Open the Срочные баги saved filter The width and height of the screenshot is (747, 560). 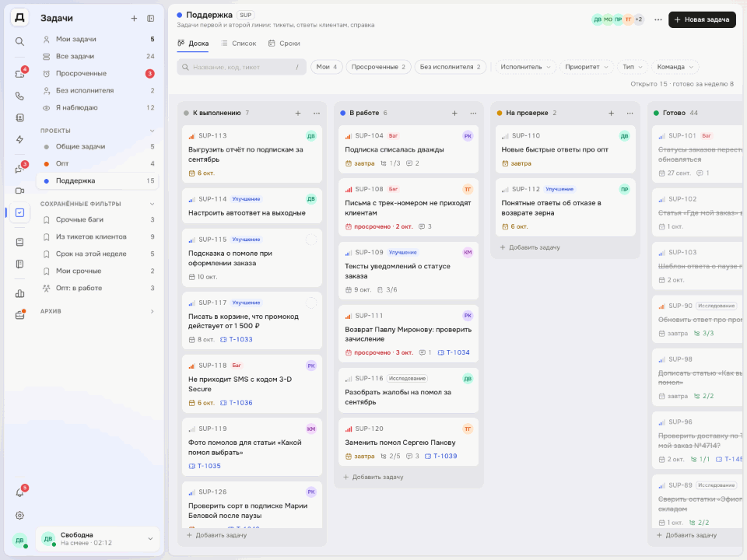point(98,219)
